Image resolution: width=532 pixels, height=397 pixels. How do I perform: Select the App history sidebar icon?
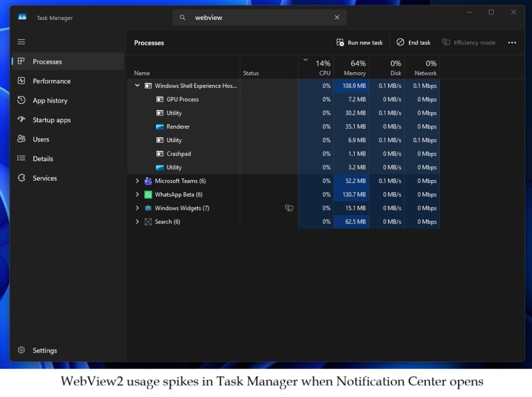point(21,100)
